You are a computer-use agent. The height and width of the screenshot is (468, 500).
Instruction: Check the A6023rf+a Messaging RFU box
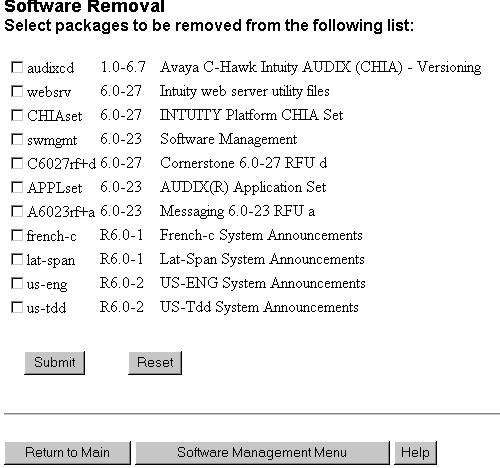coord(17,211)
